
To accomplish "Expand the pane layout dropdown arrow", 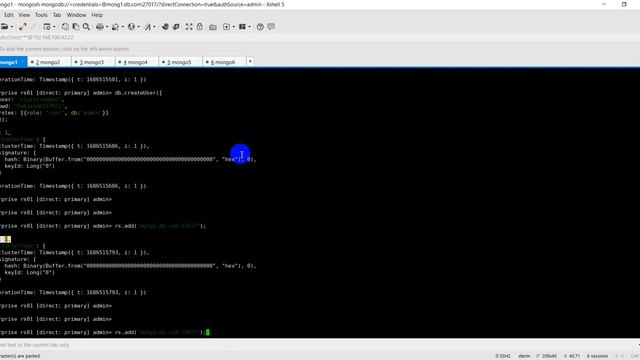I will [x=249, y=27].
